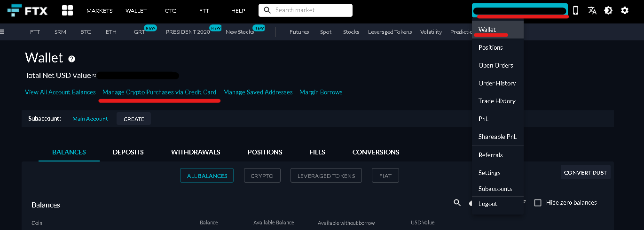644x230 pixels.
Task: Open the four-square apps grid icon
Action: point(67,10)
